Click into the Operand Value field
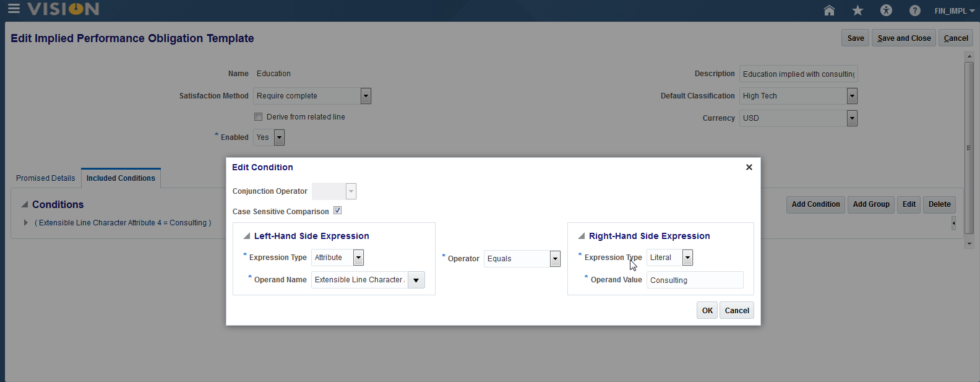The height and width of the screenshot is (382, 980). (695, 280)
